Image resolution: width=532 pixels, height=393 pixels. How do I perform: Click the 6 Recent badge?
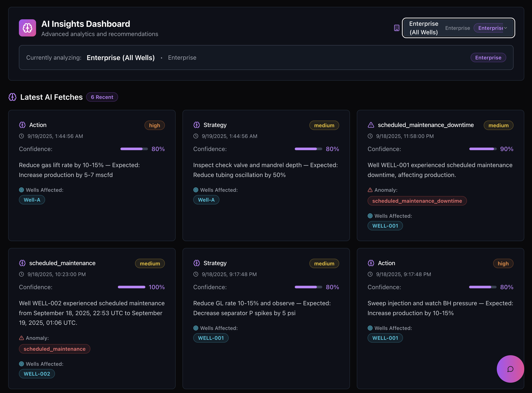pyautogui.click(x=102, y=97)
